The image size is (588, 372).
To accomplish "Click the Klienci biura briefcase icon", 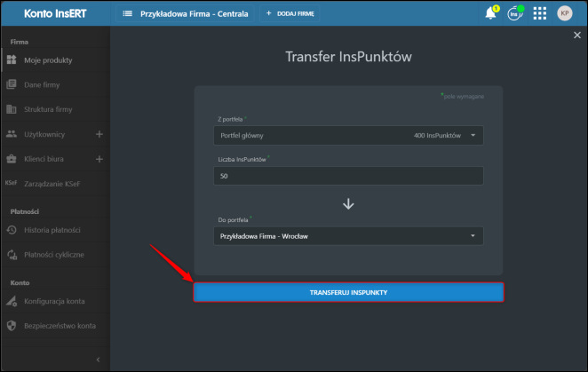I will (12, 159).
